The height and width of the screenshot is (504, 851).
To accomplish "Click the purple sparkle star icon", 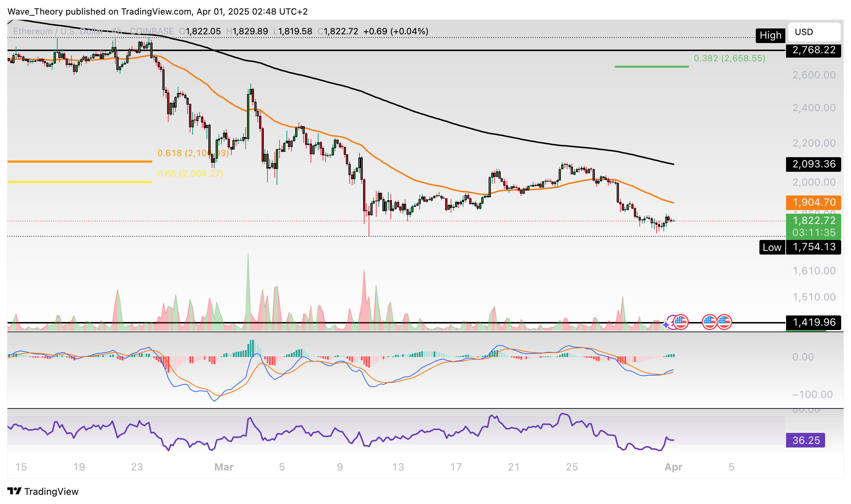I will pos(666,325).
